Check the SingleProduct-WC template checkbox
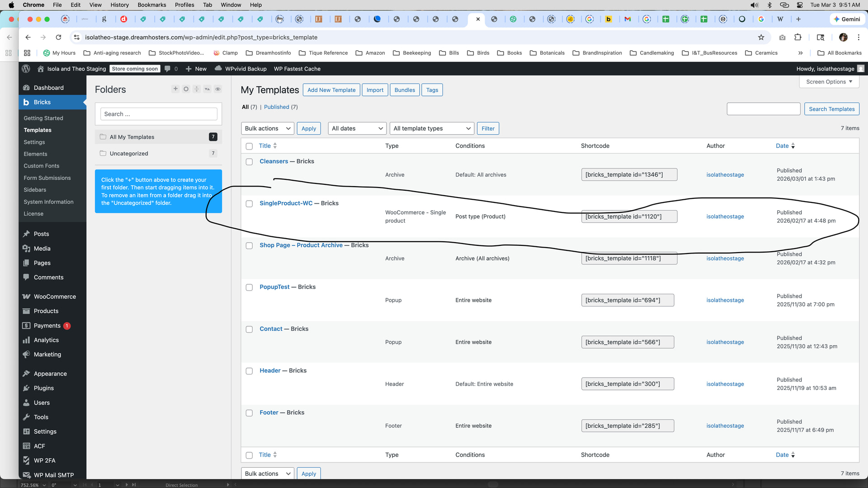The width and height of the screenshot is (868, 488). click(249, 204)
